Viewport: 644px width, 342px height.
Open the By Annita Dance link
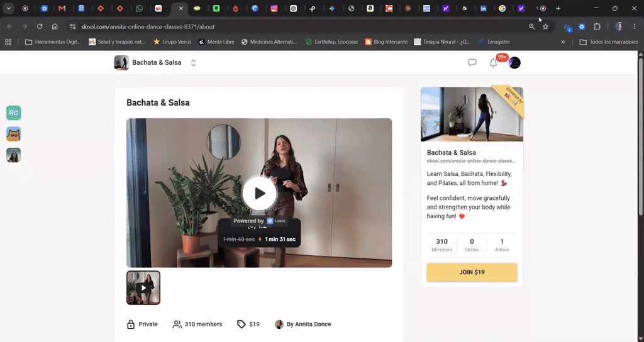click(x=309, y=324)
